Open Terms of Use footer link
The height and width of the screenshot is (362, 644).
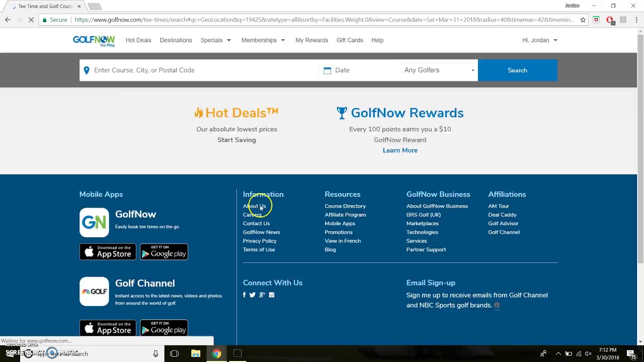tap(259, 249)
